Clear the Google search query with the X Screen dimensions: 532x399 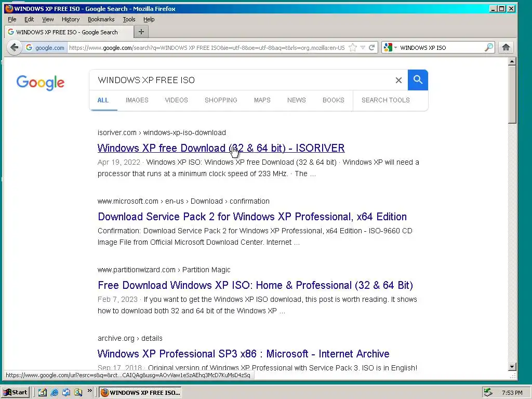[398, 80]
